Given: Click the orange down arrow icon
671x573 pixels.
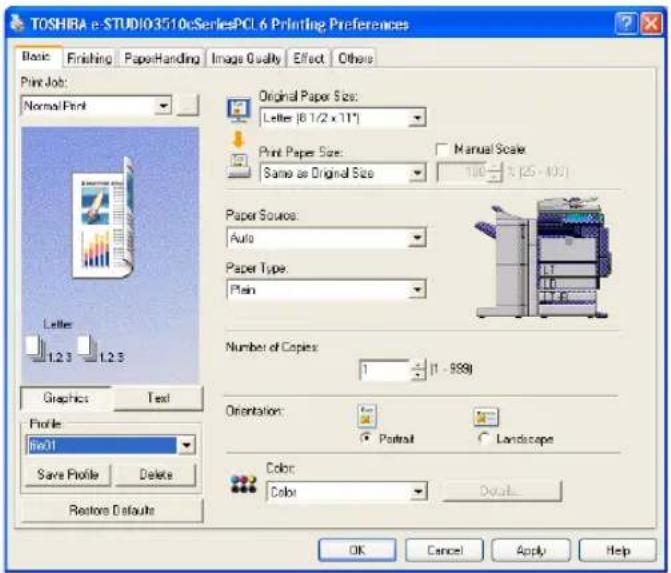Looking at the screenshot, I should pos(238,140).
